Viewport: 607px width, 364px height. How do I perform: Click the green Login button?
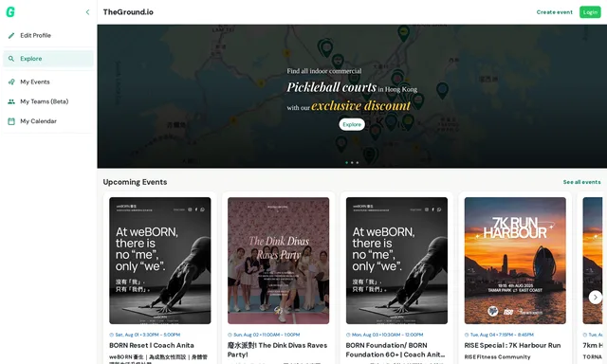click(x=590, y=12)
